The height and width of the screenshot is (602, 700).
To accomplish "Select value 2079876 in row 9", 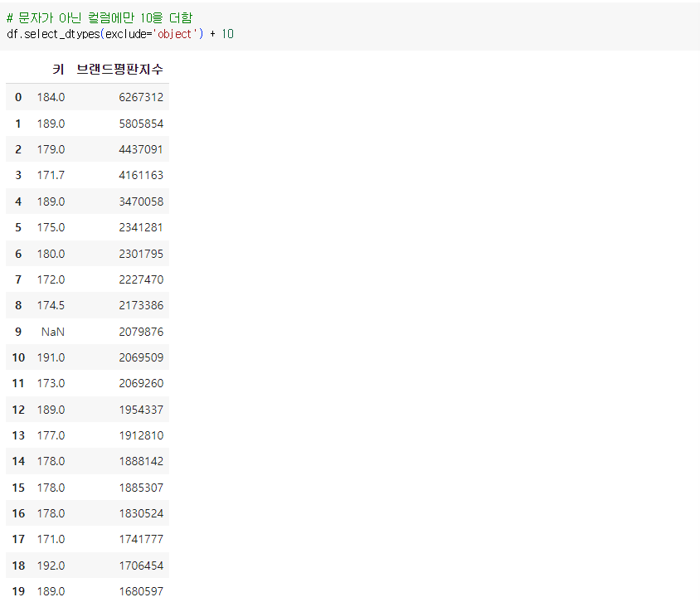I will click(x=141, y=332).
